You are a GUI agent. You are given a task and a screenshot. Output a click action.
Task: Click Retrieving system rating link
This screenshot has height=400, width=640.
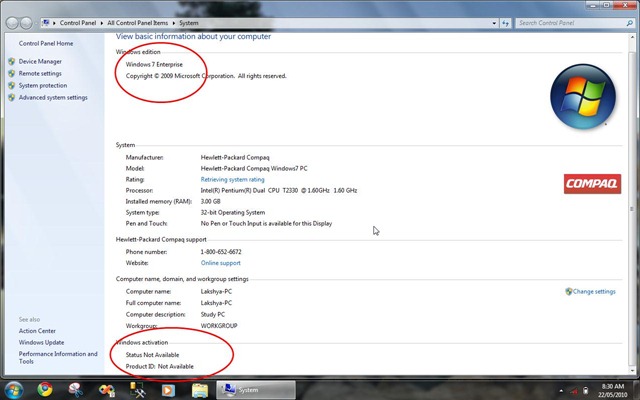point(232,179)
